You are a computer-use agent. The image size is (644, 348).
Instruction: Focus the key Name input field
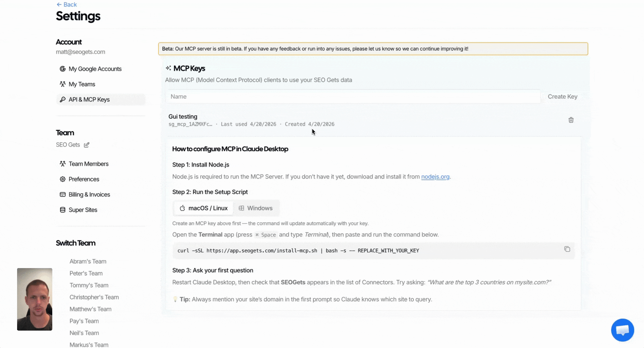[x=353, y=97]
